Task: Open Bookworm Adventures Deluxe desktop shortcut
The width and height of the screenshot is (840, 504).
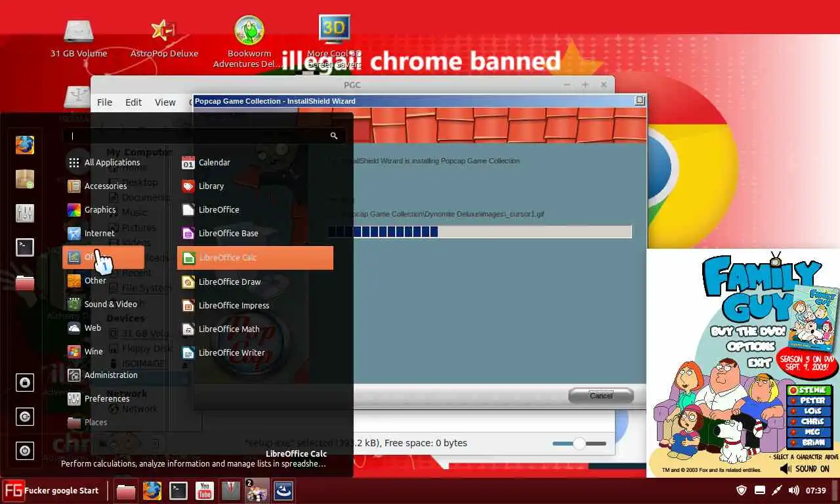Action: (248, 42)
